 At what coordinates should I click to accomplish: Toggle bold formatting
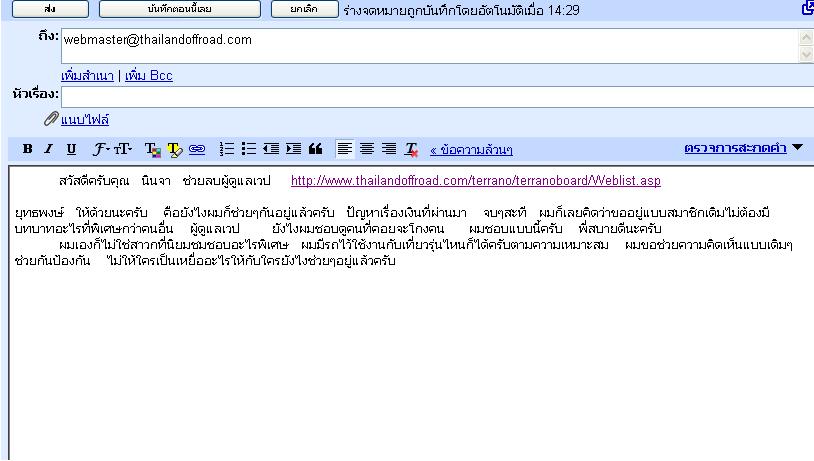[x=28, y=149]
